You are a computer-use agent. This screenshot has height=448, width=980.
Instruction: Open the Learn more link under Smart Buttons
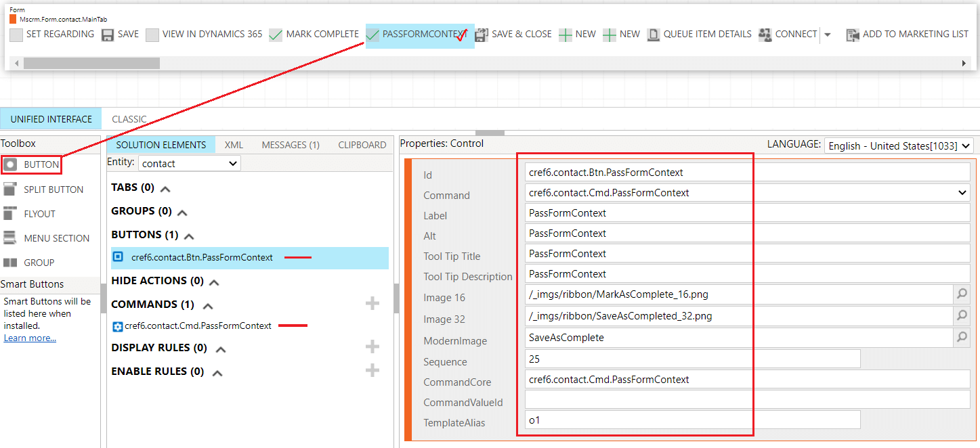click(29, 338)
